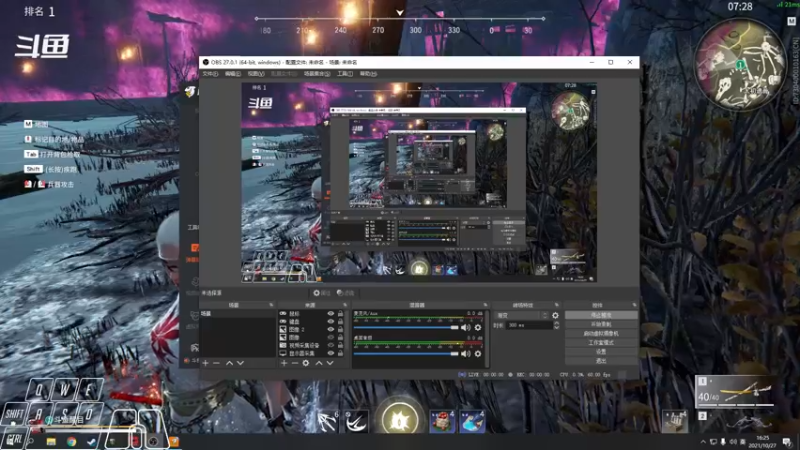Open Google Chrome from the Windows taskbar
The image size is (800, 450).
pos(71,441)
